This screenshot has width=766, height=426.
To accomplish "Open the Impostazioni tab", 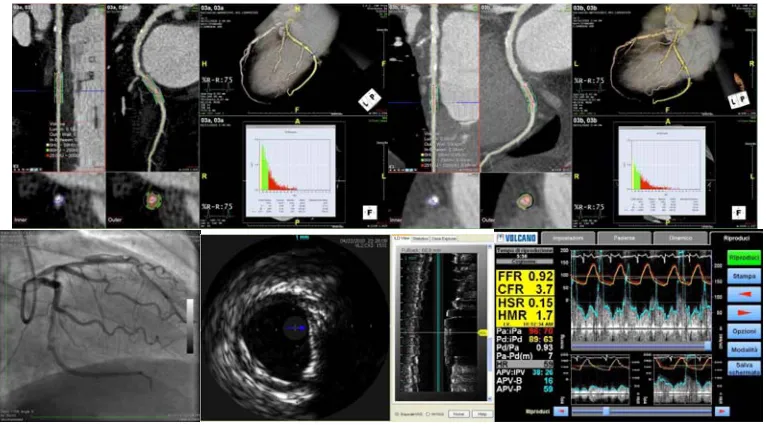I will (x=568, y=238).
